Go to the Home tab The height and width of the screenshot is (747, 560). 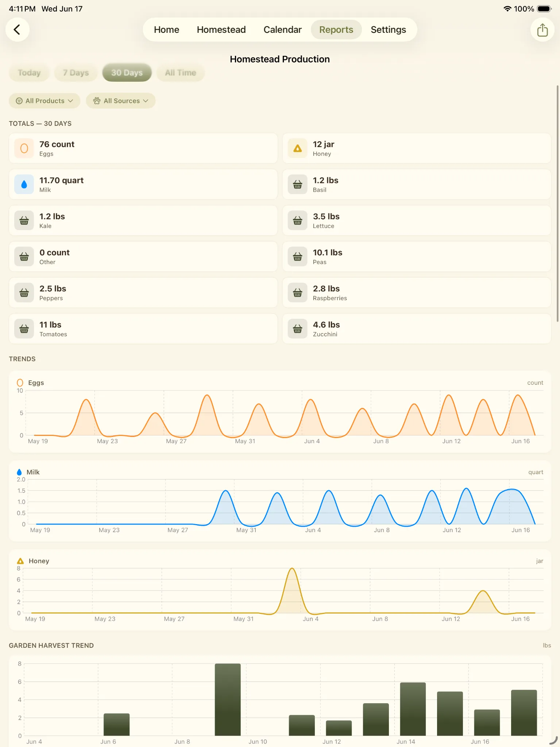(166, 30)
